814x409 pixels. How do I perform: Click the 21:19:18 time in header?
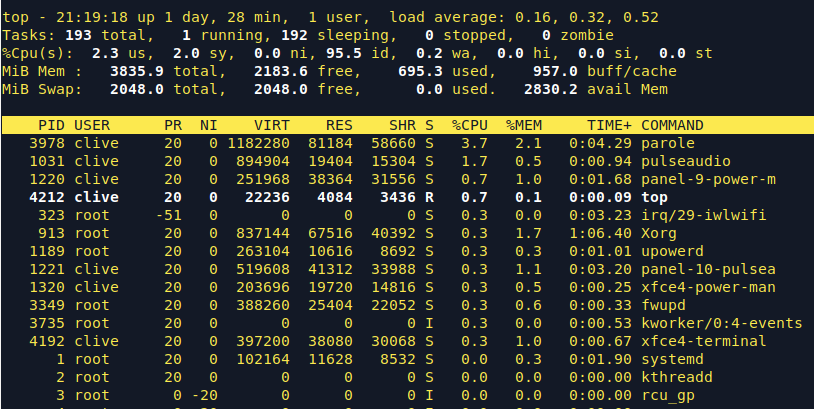[x=92, y=18]
